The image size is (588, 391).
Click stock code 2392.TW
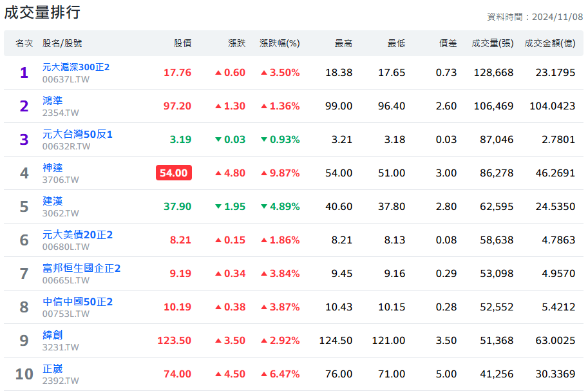61,381
